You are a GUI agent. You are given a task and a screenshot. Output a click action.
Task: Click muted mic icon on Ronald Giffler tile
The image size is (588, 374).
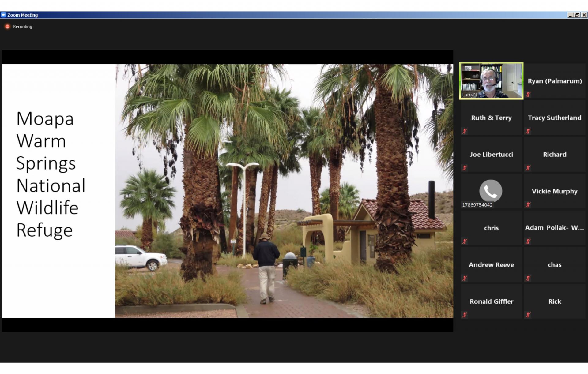pyautogui.click(x=465, y=315)
